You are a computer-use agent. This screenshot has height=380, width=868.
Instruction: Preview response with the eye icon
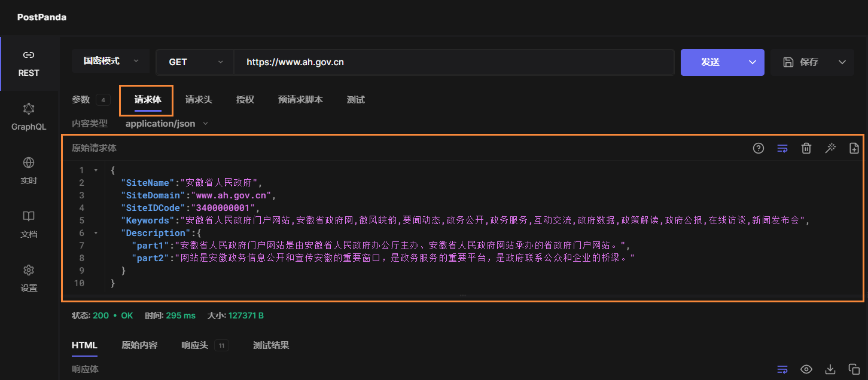pos(806,369)
